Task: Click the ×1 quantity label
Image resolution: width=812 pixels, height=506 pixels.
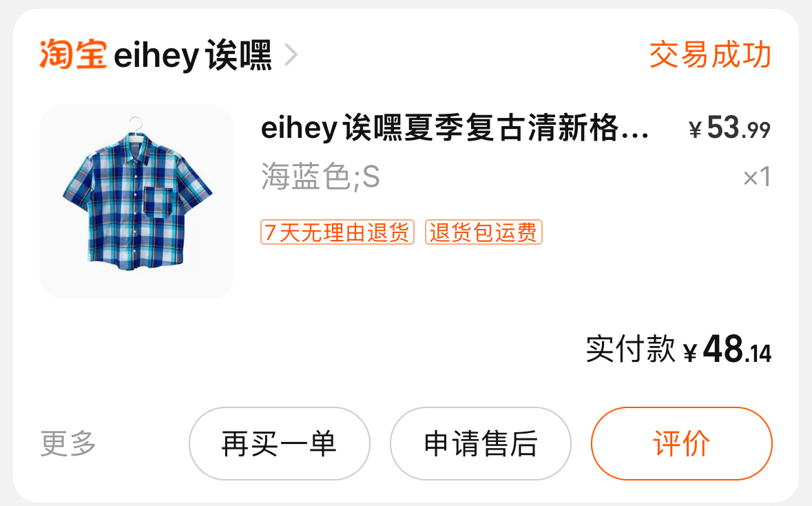Action: pos(757,176)
